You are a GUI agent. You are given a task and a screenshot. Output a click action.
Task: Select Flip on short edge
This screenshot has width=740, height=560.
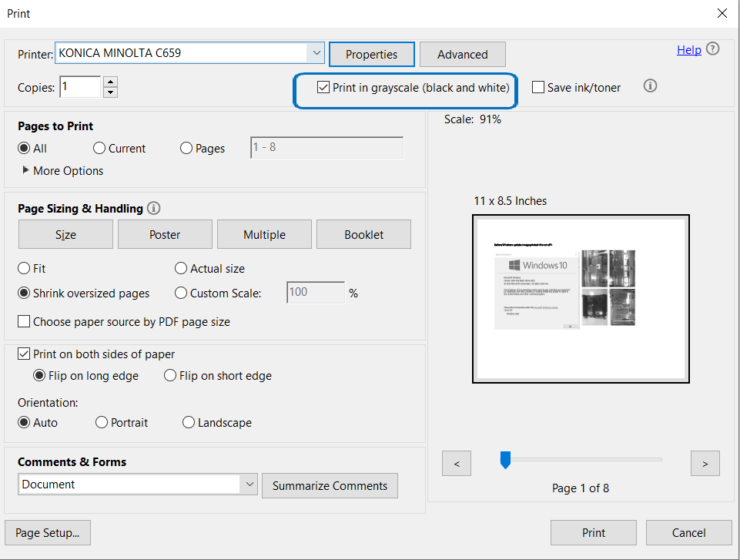click(x=169, y=375)
